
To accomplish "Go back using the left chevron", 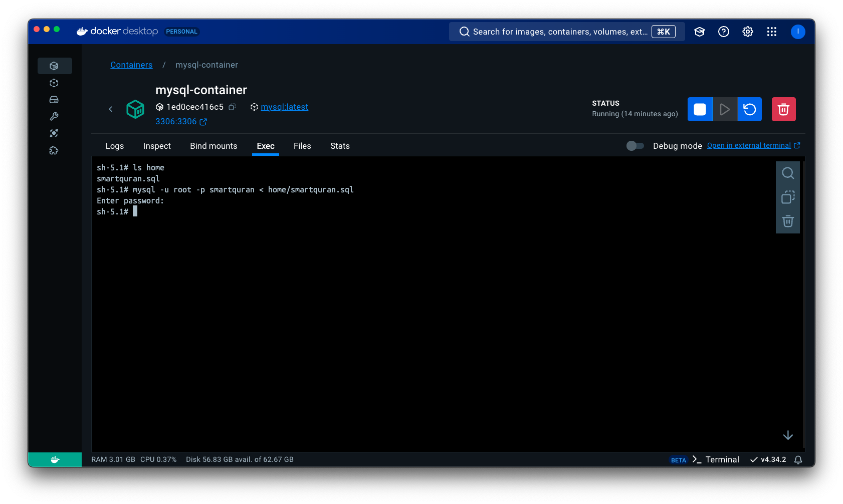I will 111,109.
